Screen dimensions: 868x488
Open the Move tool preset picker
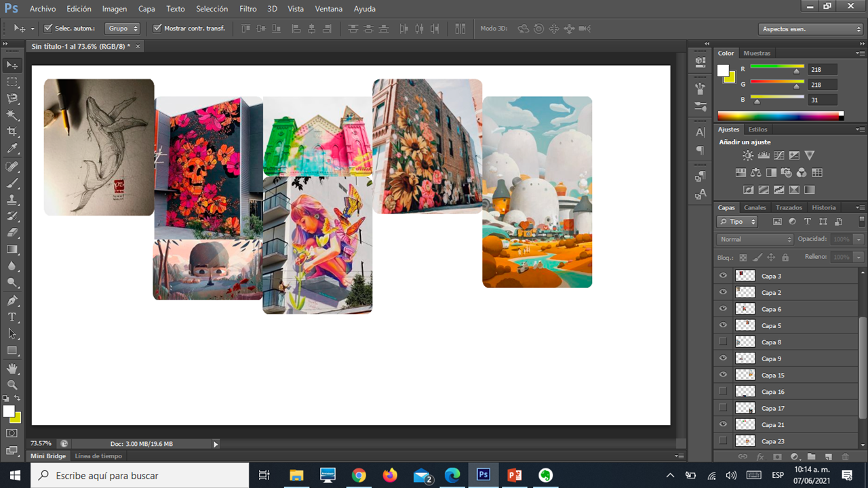(24, 28)
